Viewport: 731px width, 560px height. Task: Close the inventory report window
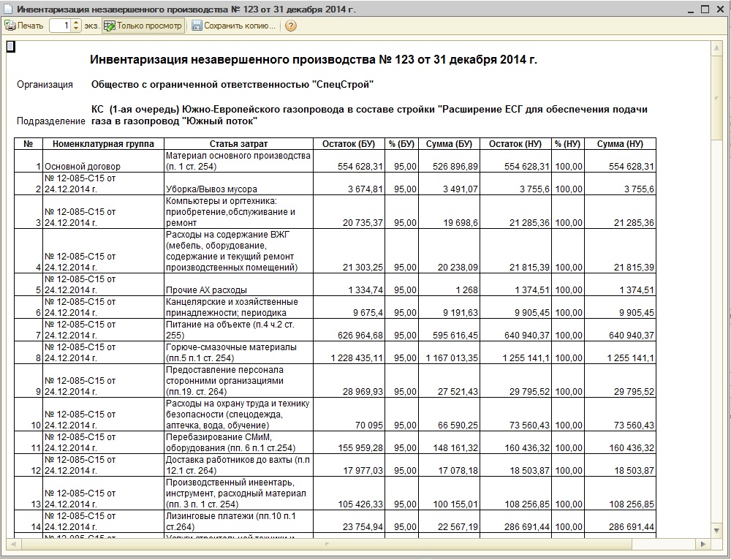pyautogui.click(x=719, y=8)
